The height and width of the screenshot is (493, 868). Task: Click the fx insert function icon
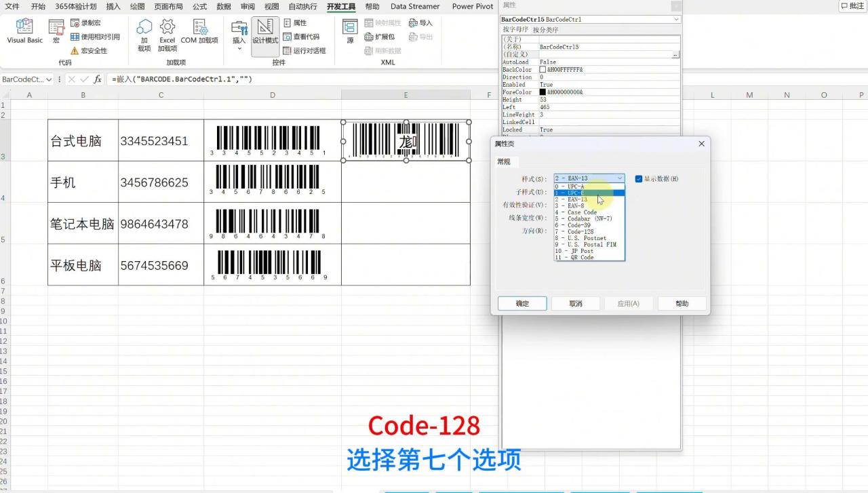[x=98, y=79]
